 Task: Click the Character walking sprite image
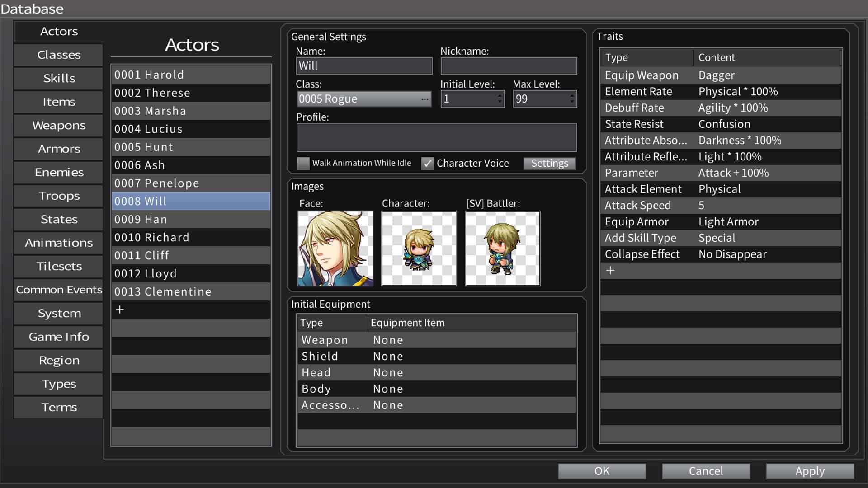coord(419,249)
